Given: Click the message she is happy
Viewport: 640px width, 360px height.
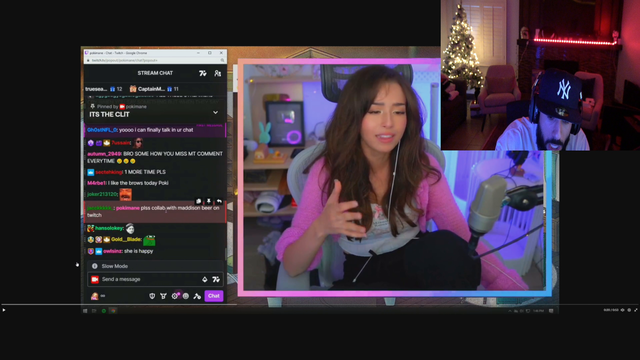Looking at the screenshot, I should coord(138,251).
